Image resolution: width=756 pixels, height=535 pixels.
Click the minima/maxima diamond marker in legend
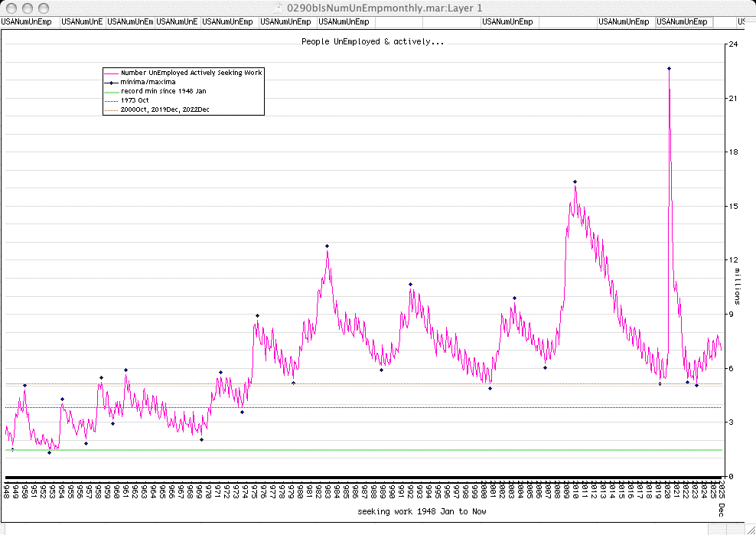[110, 82]
